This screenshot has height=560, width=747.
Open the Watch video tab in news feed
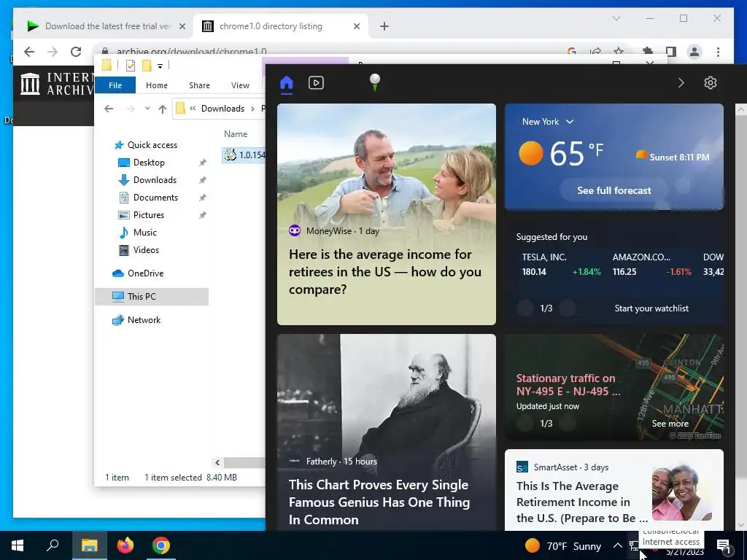click(x=316, y=83)
